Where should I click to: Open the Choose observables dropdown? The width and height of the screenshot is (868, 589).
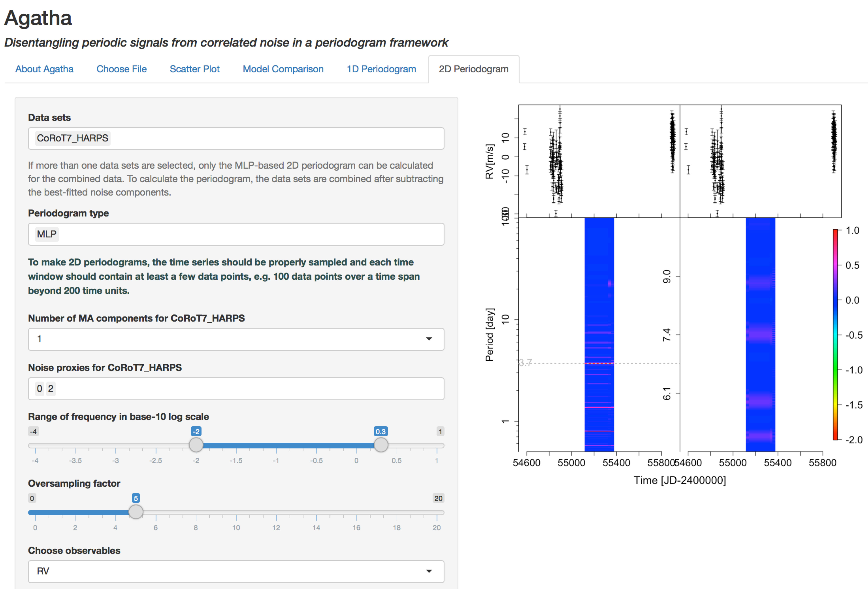(x=236, y=571)
